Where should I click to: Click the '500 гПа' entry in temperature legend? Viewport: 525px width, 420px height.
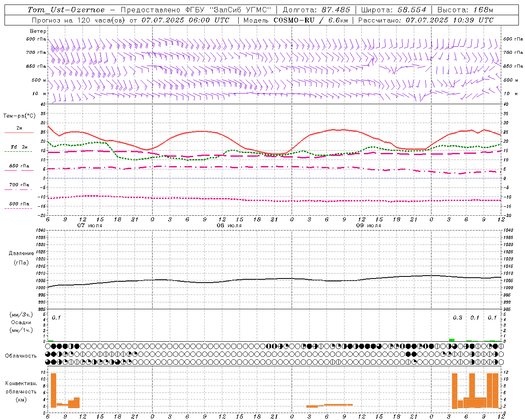[19, 204]
